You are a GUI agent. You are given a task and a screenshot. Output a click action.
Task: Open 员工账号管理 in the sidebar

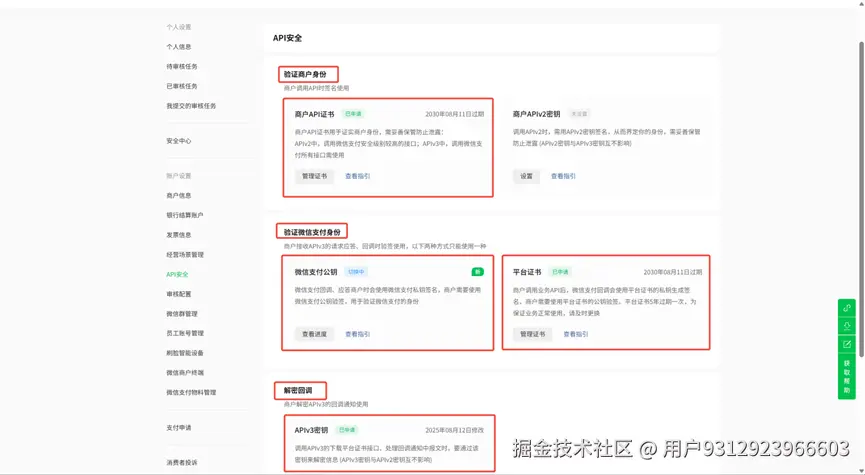185,333
